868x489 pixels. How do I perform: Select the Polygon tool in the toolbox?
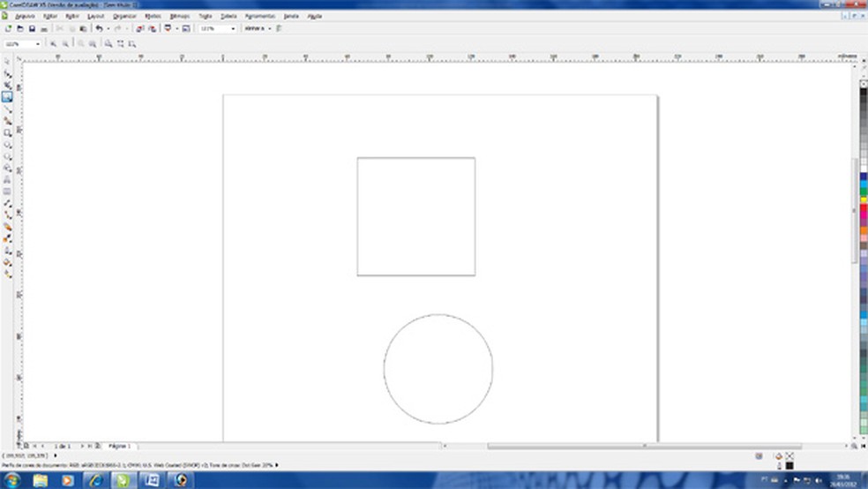pos(7,156)
